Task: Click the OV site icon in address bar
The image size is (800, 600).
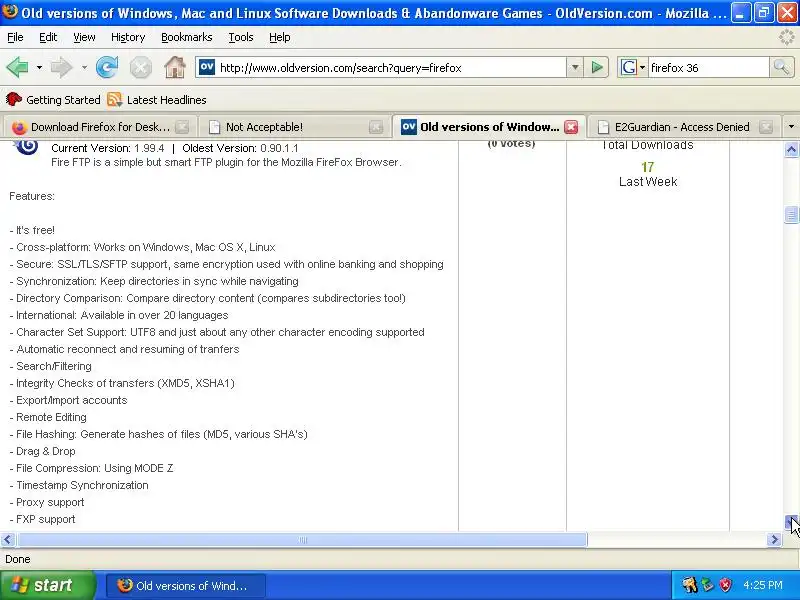Action: (x=207, y=67)
